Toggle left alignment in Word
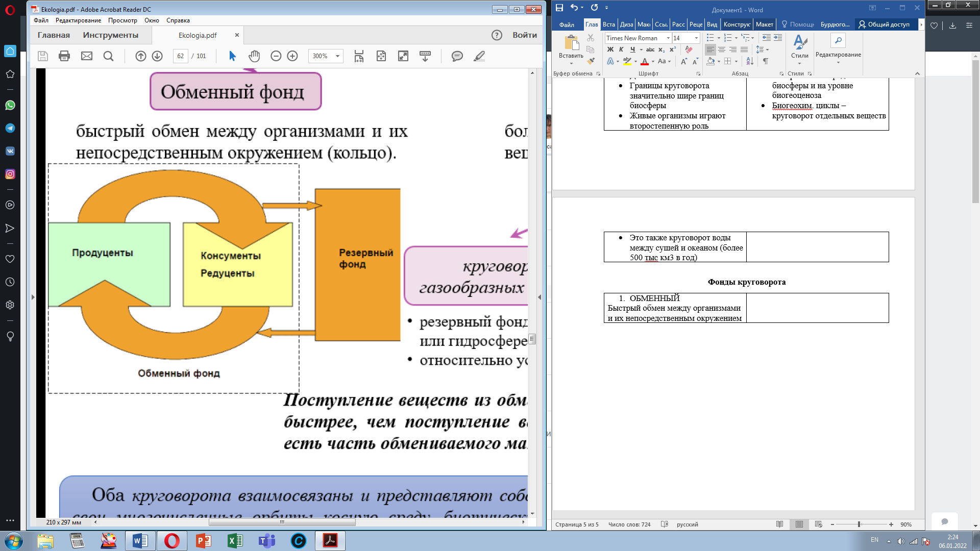 click(x=710, y=49)
